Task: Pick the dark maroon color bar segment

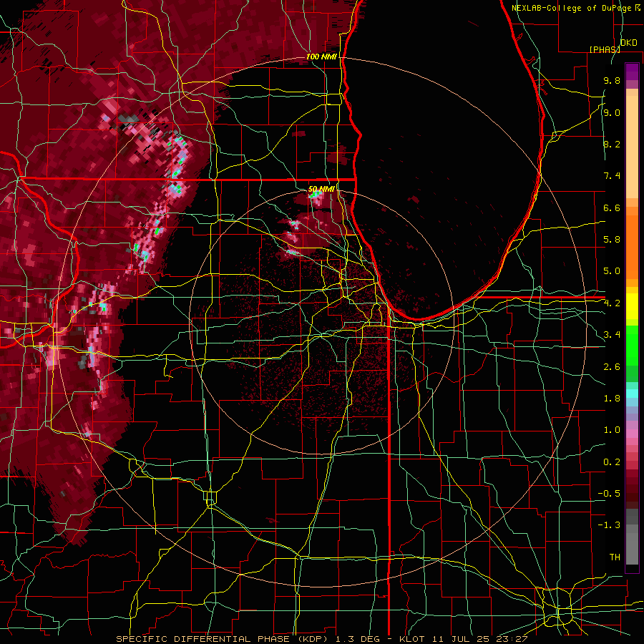Action: [x=632, y=489]
